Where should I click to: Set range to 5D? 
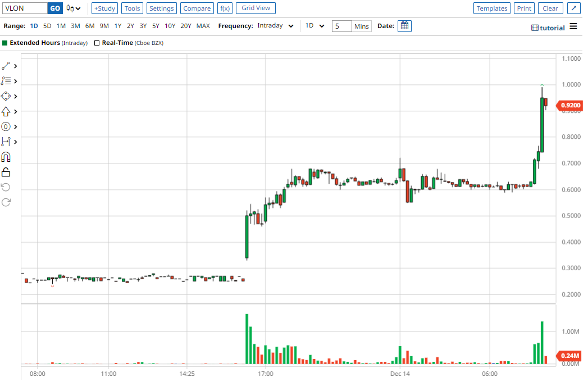coord(47,26)
